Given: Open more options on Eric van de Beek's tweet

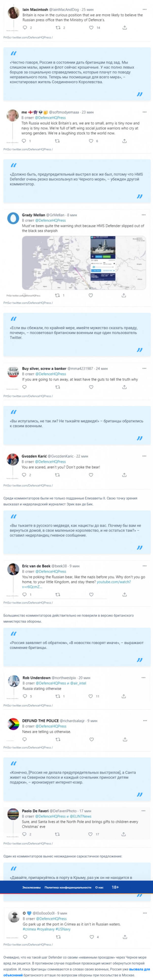Looking at the screenshot, I should [144, 566].
